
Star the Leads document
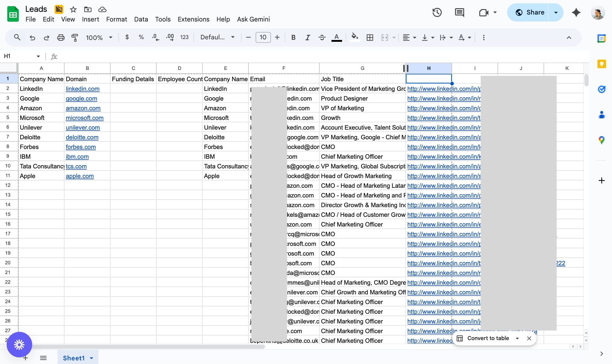[73, 9]
